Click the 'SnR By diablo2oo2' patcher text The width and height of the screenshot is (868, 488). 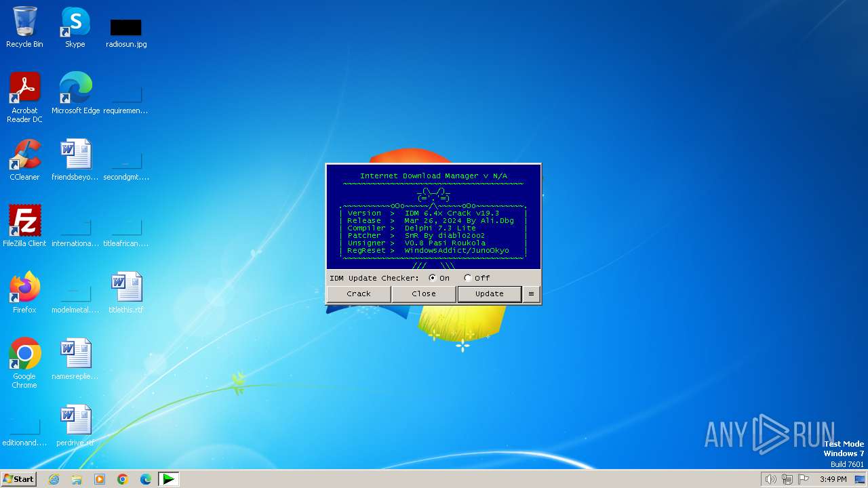[445, 236]
